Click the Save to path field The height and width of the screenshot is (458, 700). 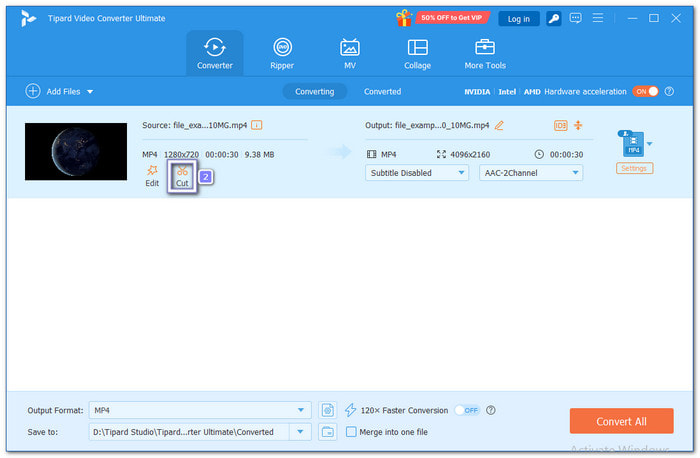click(189, 432)
